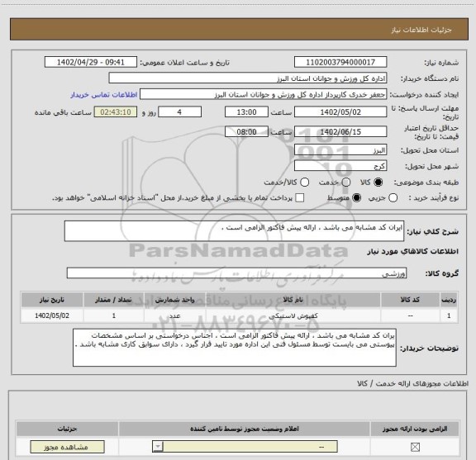The height and width of the screenshot is (460, 476).
Task: Click the جزئیات license table header
Action: pos(68,429)
